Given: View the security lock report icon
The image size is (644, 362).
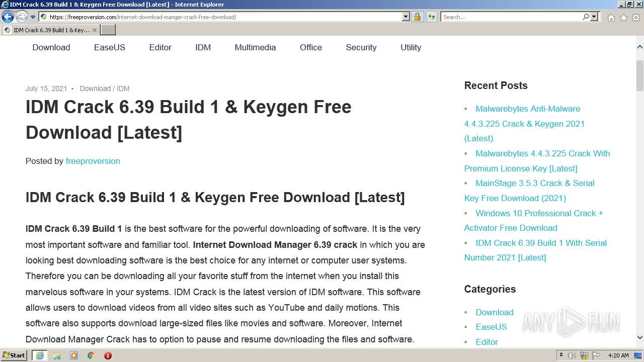Looking at the screenshot, I should [417, 17].
